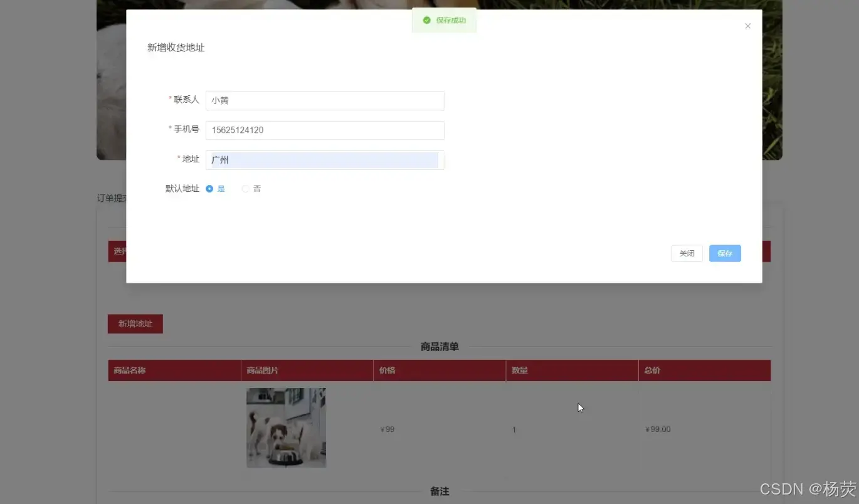Click the 备注 section heading
The width and height of the screenshot is (859, 504).
tap(440, 491)
